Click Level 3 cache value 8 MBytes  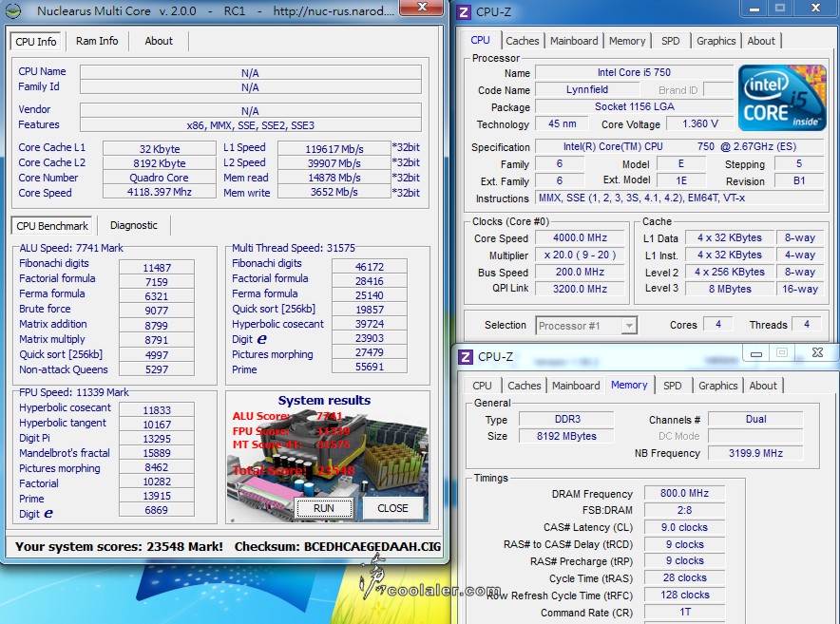[730, 289]
